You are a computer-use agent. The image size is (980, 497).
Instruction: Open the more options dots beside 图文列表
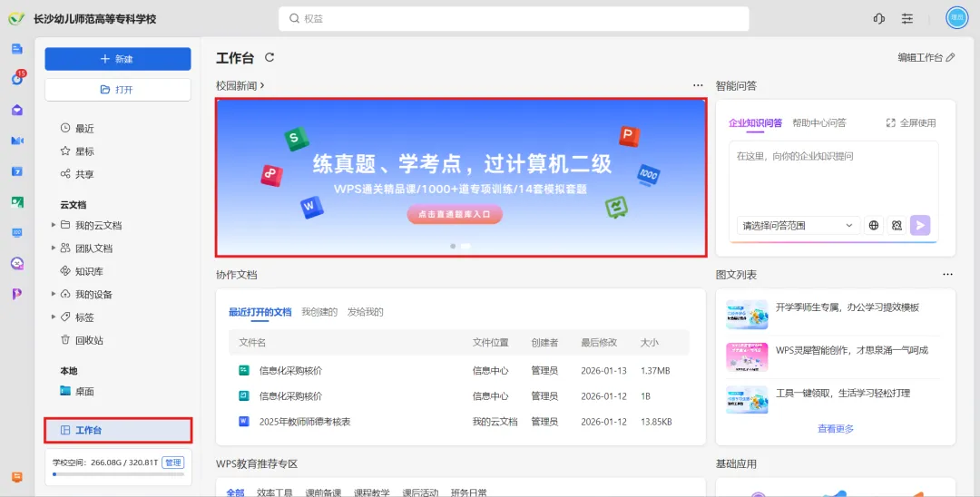coord(948,275)
